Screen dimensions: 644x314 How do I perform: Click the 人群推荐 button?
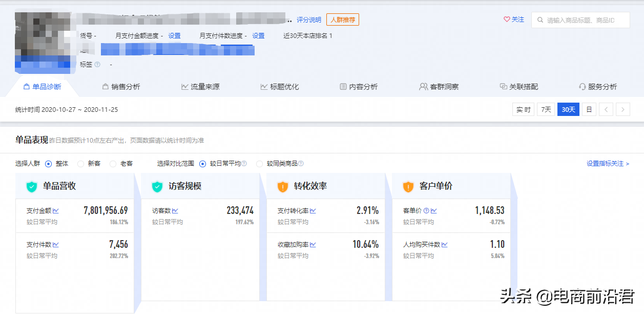click(342, 19)
